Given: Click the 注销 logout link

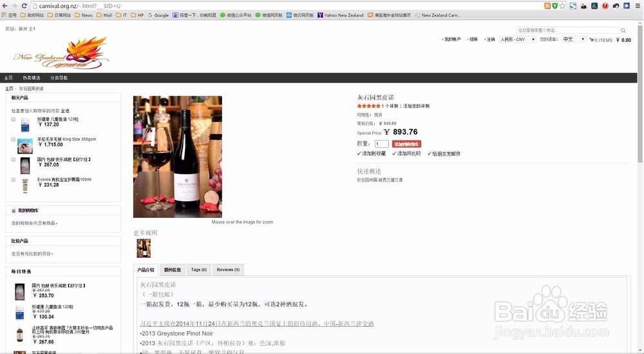Looking at the screenshot, I should [491, 39].
